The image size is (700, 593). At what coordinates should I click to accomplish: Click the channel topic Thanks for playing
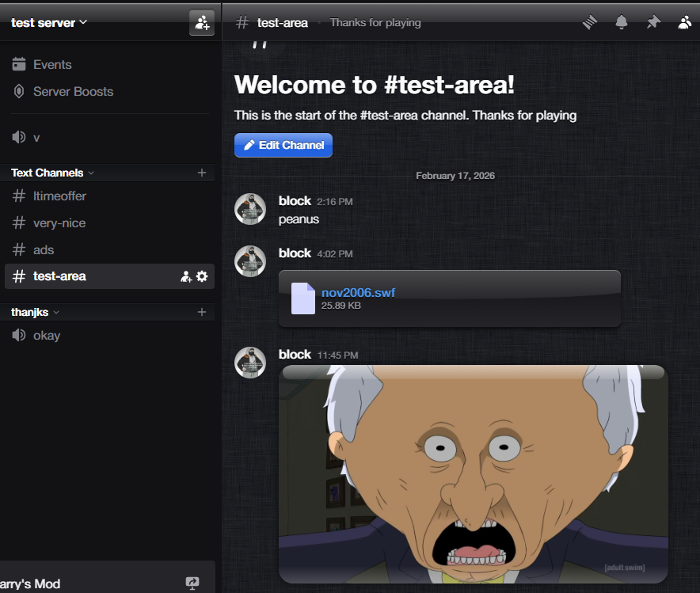(x=375, y=22)
